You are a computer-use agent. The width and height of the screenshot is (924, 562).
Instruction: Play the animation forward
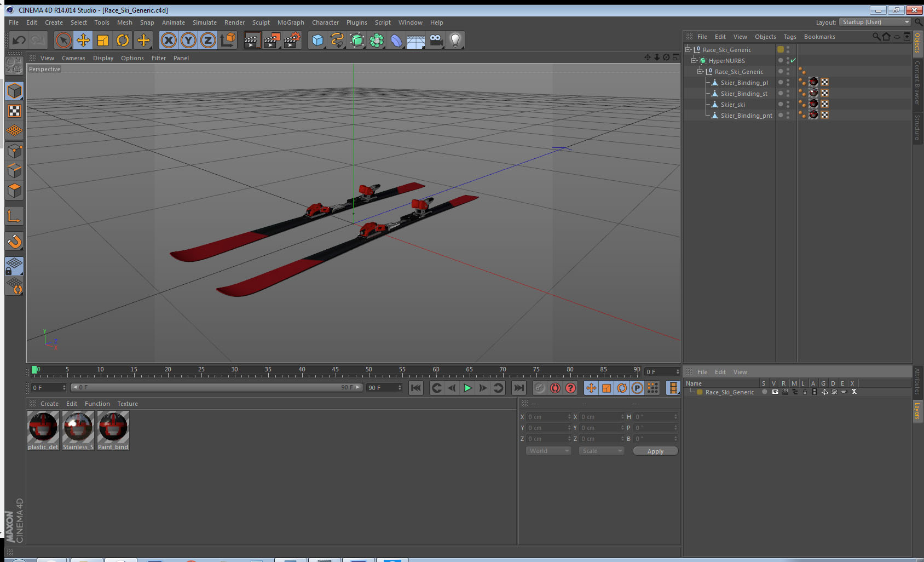pos(467,388)
